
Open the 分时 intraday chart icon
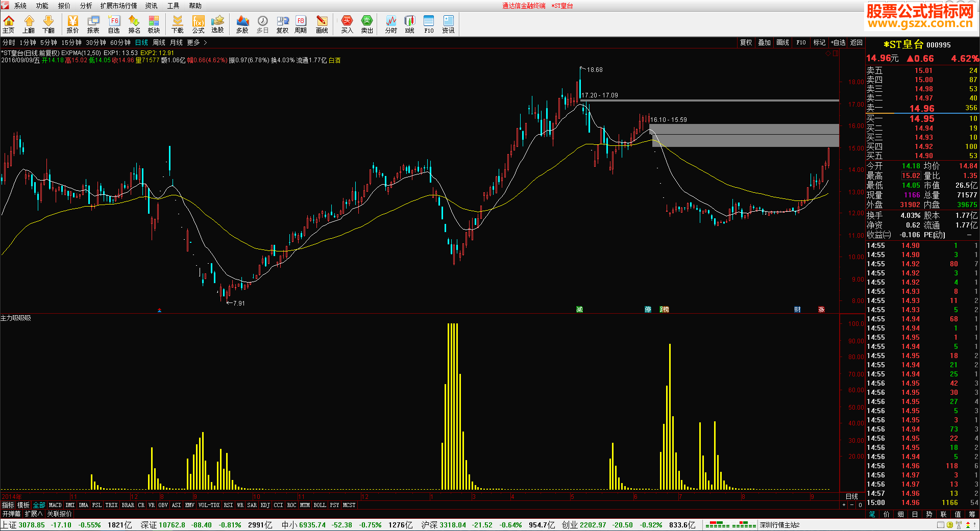tap(391, 24)
